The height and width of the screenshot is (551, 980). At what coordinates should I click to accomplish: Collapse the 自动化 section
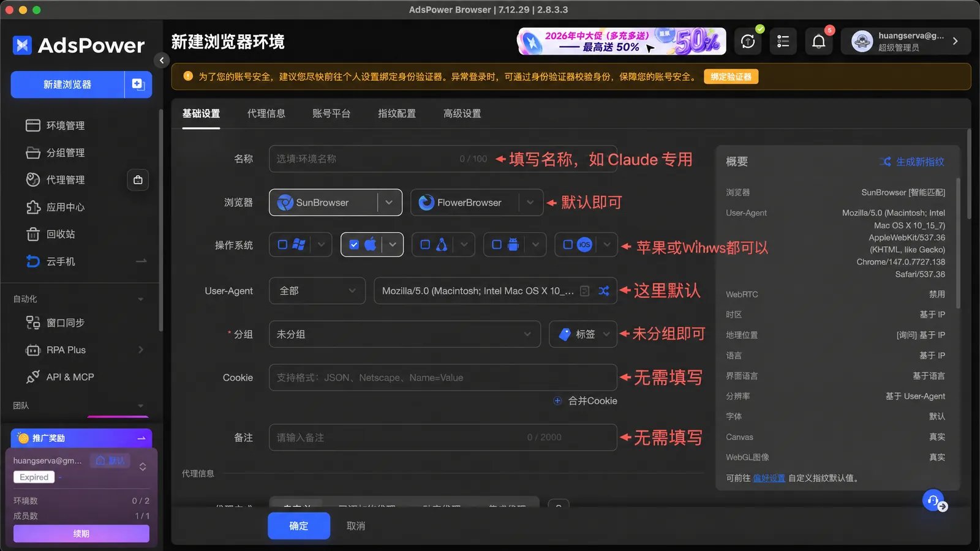140,299
